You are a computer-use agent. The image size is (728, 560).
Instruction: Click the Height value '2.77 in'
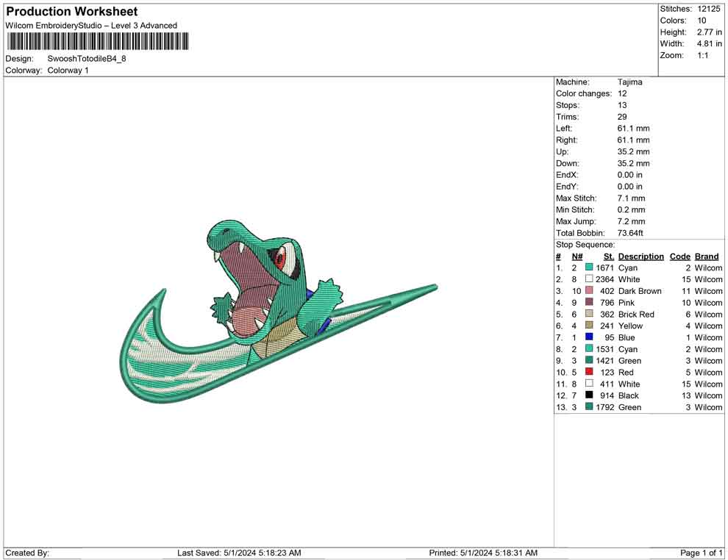(x=709, y=32)
